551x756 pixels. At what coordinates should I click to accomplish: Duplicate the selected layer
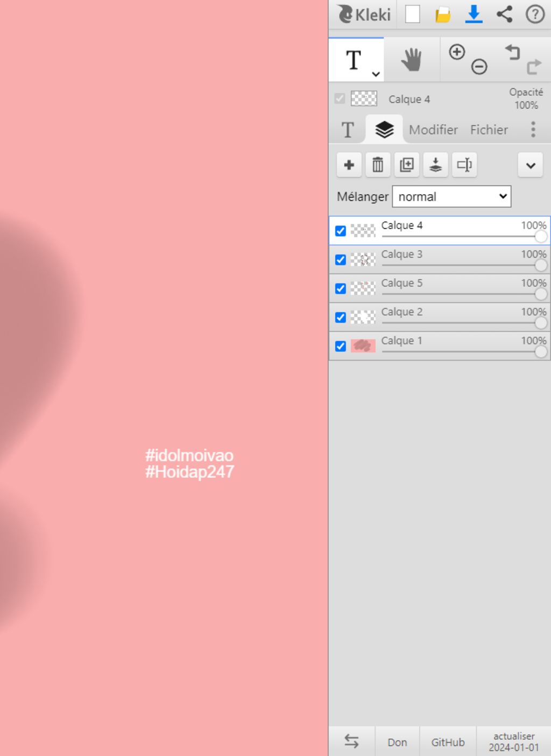coord(407,165)
